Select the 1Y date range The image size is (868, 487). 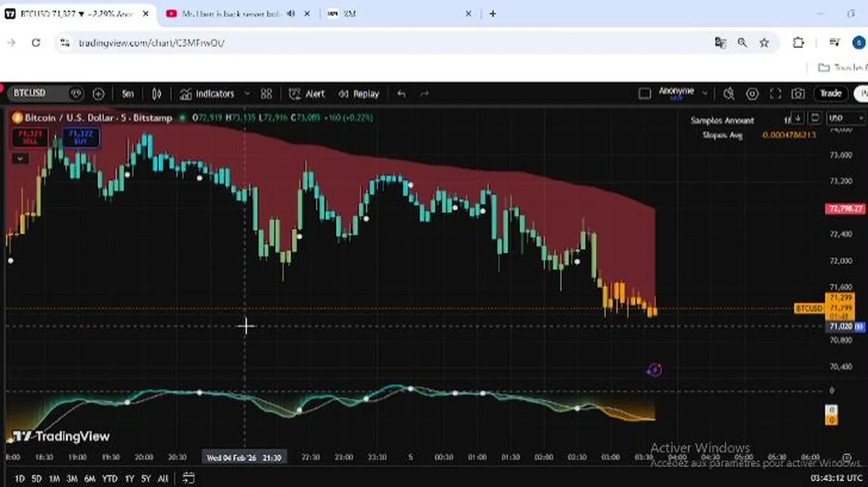(x=129, y=478)
